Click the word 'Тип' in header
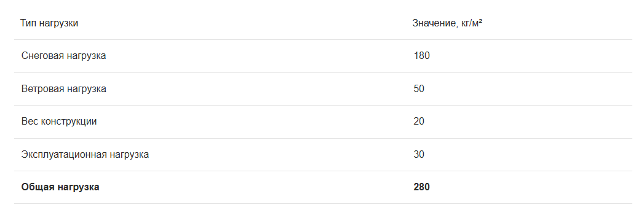 tap(28, 23)
